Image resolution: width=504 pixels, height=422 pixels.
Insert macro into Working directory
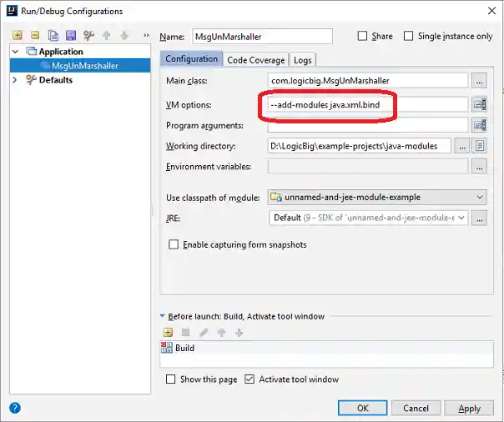pyautogui.click(x=479, y=146)
